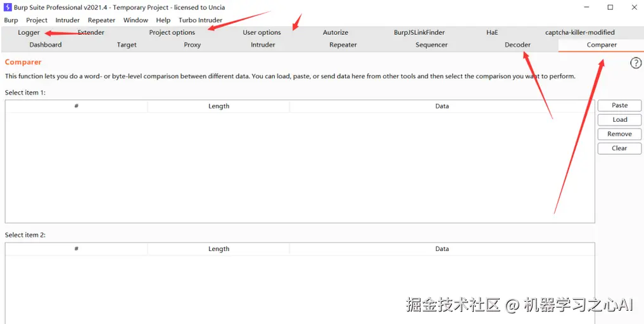Switch to the Decoder tab
Viewport: 644px width, 324px height.
(x=517, y=45)
